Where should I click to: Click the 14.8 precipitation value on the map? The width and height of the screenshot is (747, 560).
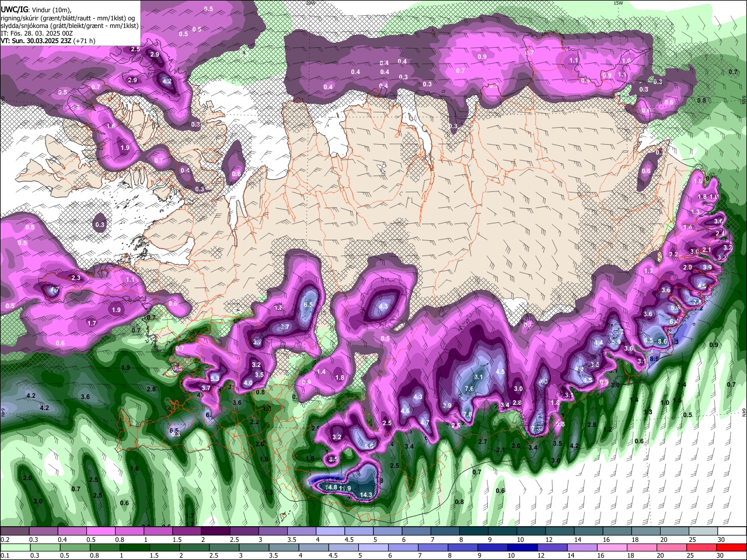[x=331, y=487]
